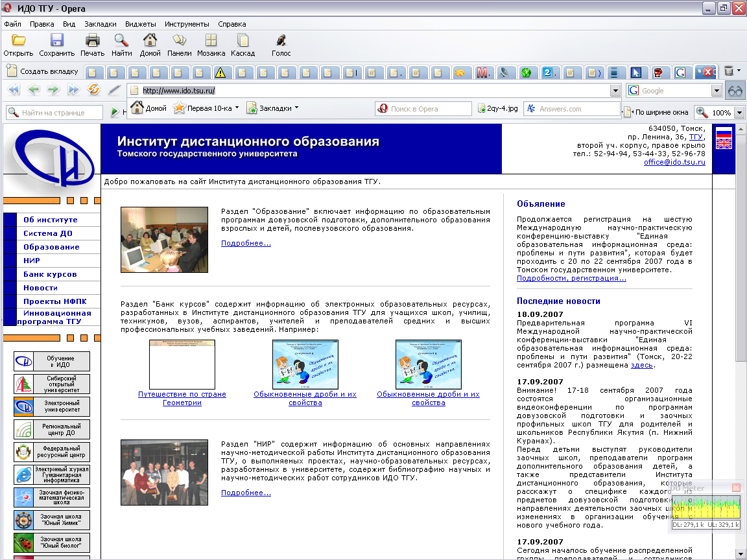Open the 100% zoom level dropdown
This screenshot has width=747, height=560.
pos(739,113)
